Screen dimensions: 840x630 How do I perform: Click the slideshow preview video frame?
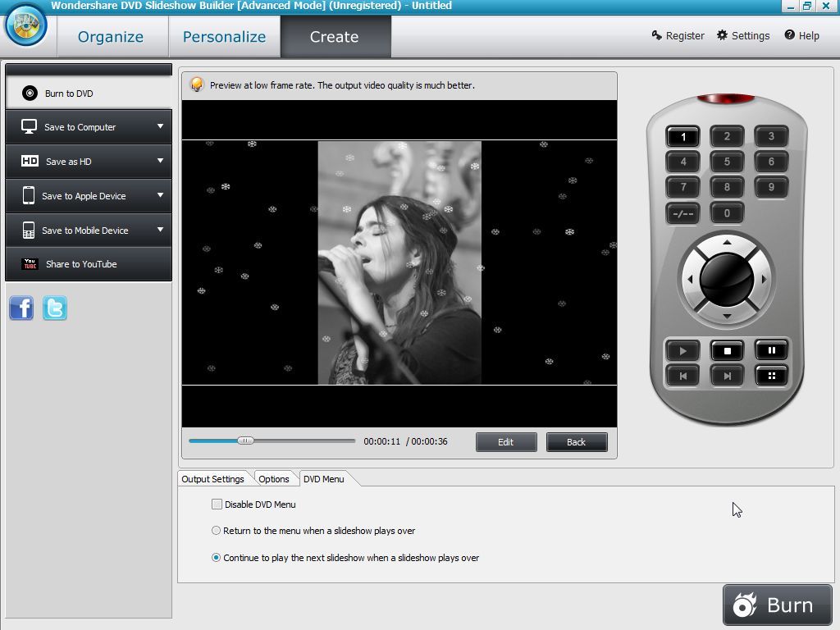tap(399, 263)
